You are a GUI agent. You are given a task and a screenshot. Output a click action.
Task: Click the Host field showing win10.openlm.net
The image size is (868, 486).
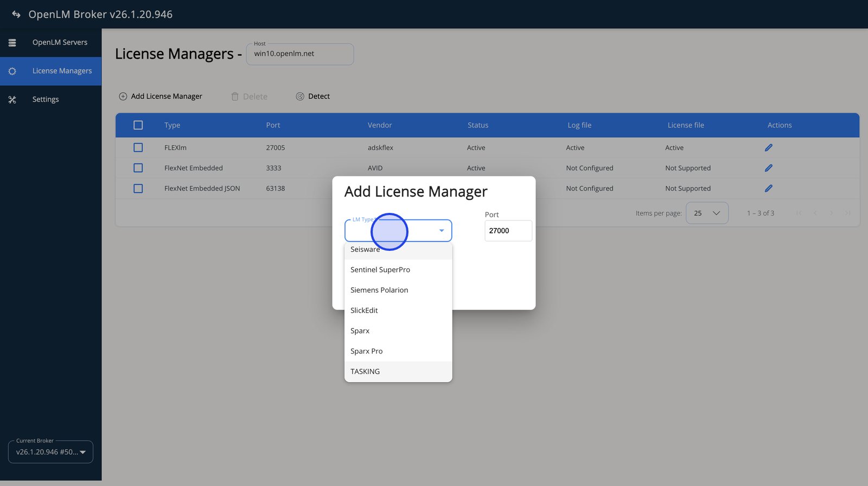(x=300, y=54)
